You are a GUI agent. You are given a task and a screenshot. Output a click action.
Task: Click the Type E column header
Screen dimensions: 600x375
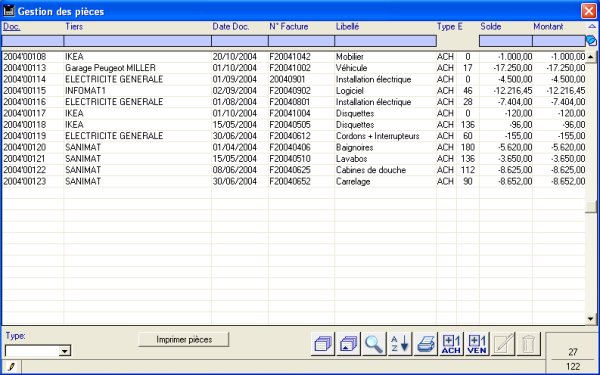pos(450,26)
